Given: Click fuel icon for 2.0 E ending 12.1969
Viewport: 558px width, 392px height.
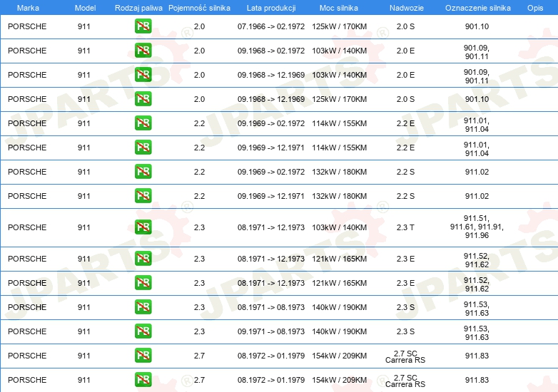Looking at the screenshot, I should pos(143,75).
